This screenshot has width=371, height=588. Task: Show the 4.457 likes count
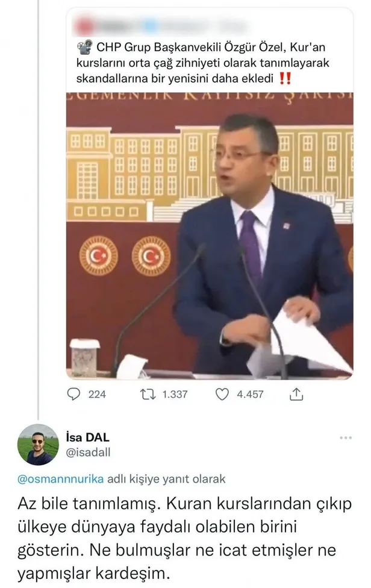point(249,395)
